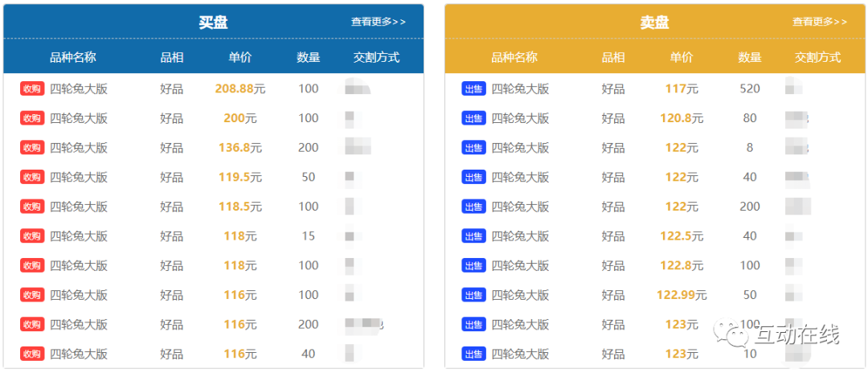The height and width of the screenshot is (373, 868).
Task: Click the 品相 header in the 卖盘 table
Action: coord(613,57)
